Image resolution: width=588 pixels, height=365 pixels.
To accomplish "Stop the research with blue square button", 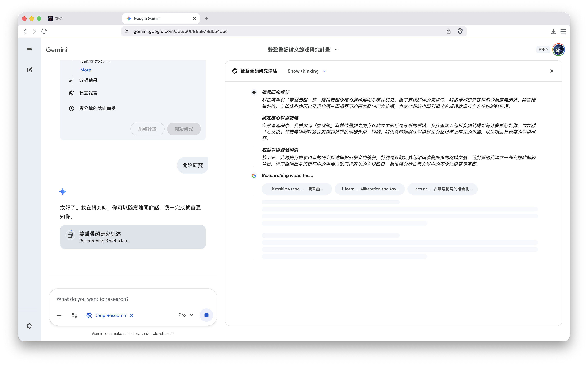I will click(206, 315).
